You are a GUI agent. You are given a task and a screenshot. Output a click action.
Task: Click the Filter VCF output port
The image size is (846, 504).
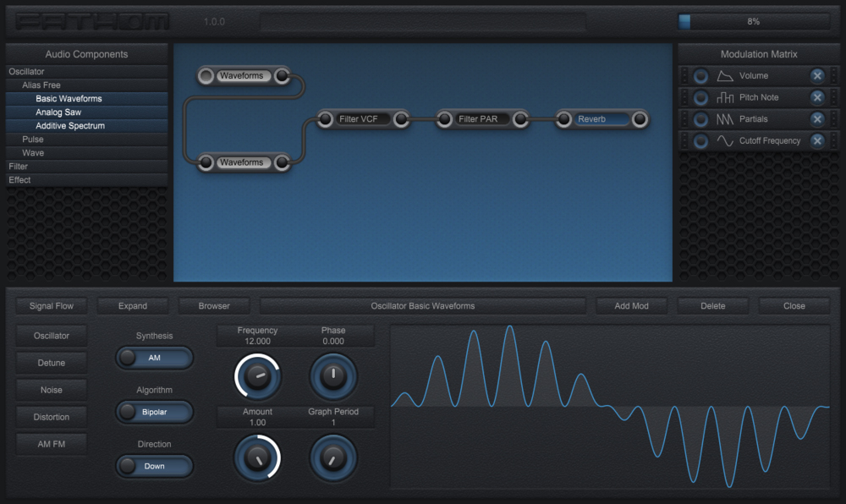click(401, 119)
